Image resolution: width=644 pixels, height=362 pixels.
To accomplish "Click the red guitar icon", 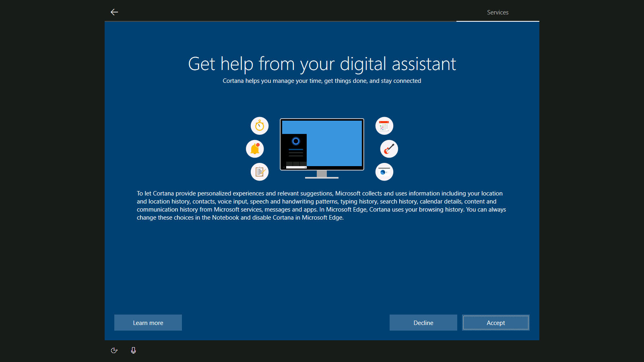I will pos(389,149).
